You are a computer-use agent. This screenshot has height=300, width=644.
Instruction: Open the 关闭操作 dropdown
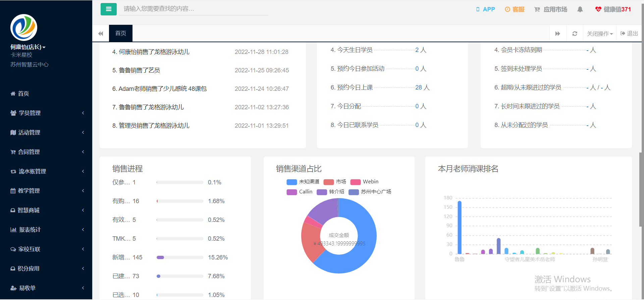pyautogui.click(x=600, y=34)
